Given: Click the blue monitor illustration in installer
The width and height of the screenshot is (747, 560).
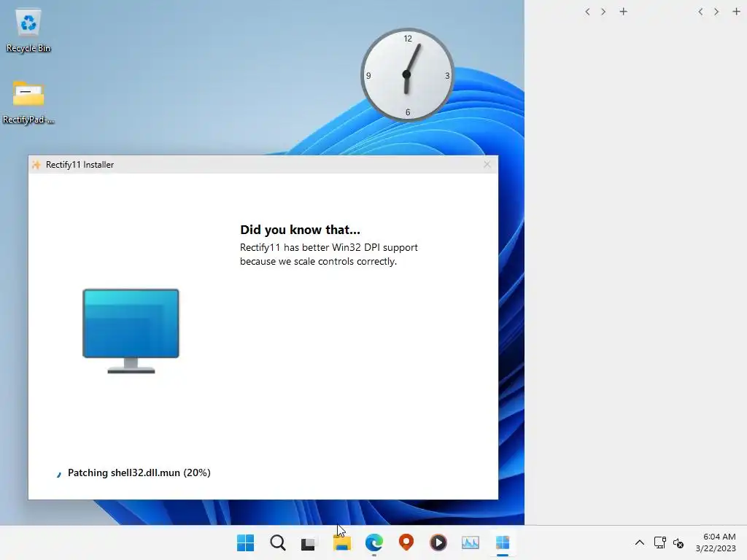Looking at the screenshot, I should pos(131,330).
